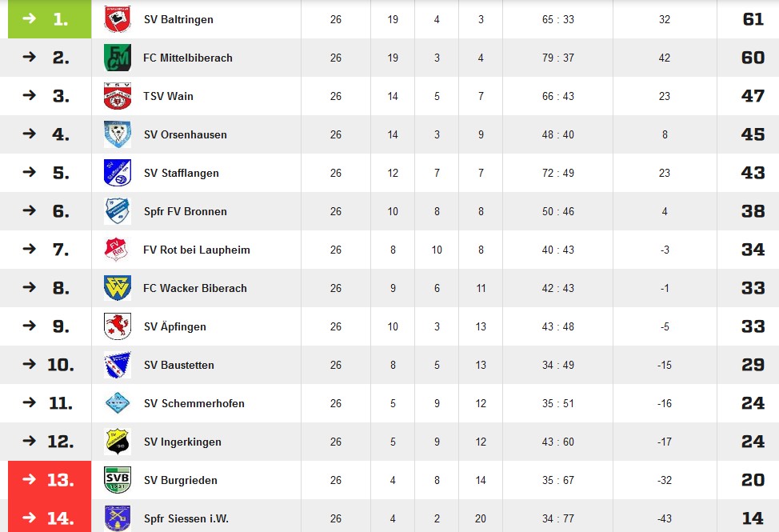Select the SV Äpfingen horse crest
Image resolution: width=779 pixels, height=532 pixels.
pos(118,326)
